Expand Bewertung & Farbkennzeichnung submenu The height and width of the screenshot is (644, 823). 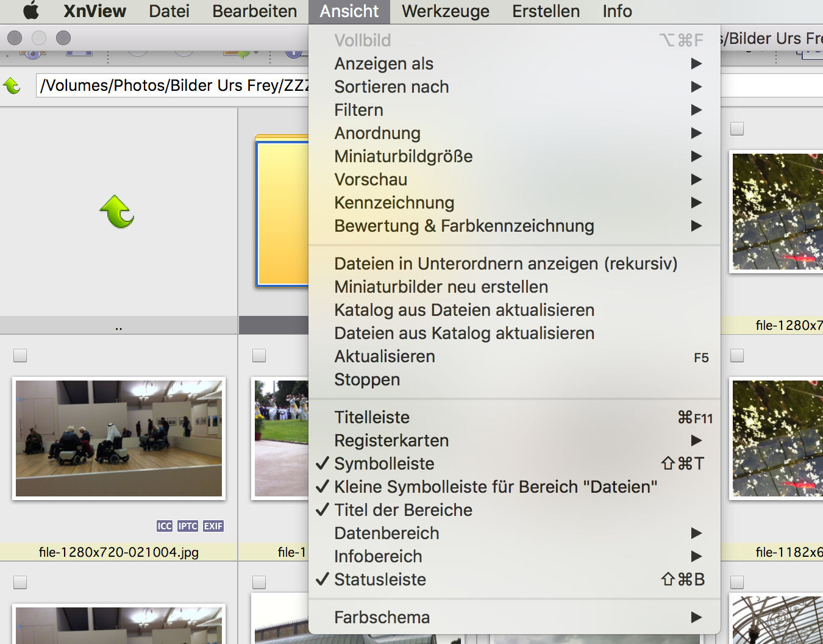coord(515,226)
